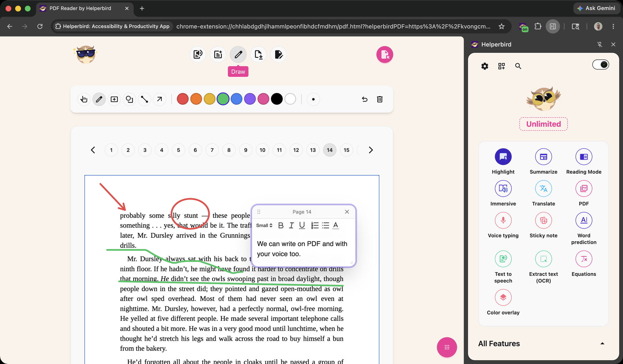This screenshot has height=364, width=623.
Task: Open the Summarize feature
Action: 543,161
